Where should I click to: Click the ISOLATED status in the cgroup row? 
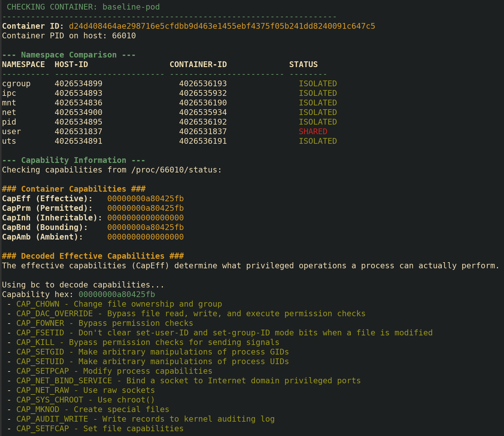point(318,84)
